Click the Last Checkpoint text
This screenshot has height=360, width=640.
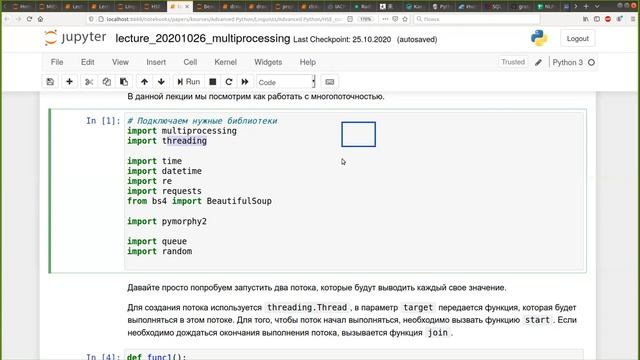click(342, 40)
